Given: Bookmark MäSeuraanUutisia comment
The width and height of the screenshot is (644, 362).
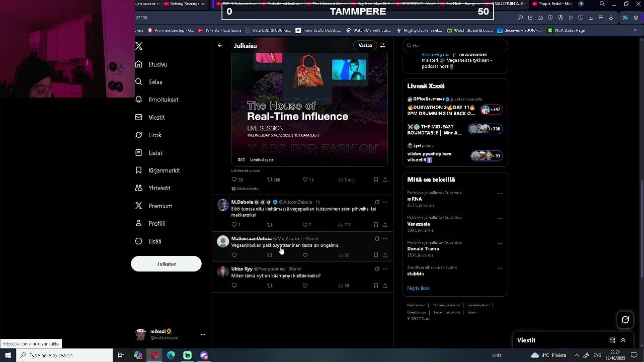Looking at the screenshot, I should [376, 255].
